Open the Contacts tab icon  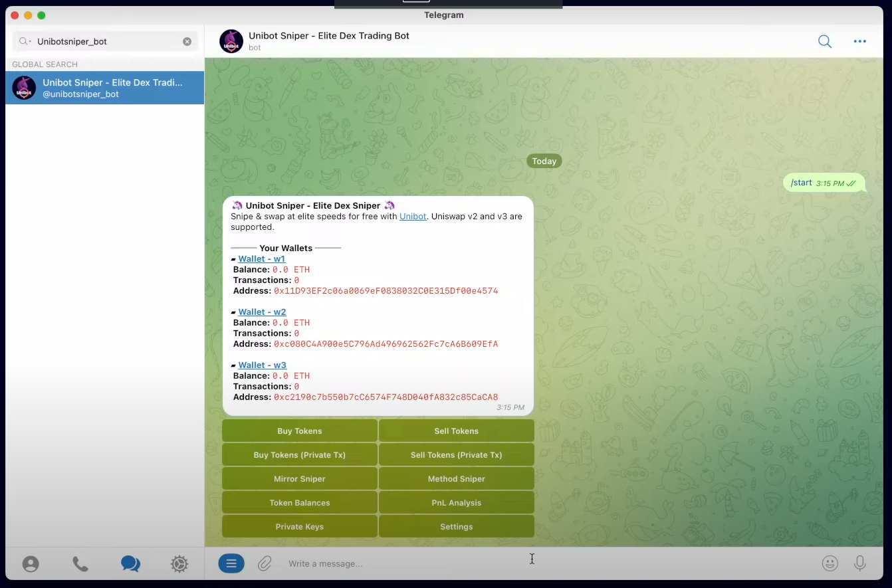pos(31,564)
